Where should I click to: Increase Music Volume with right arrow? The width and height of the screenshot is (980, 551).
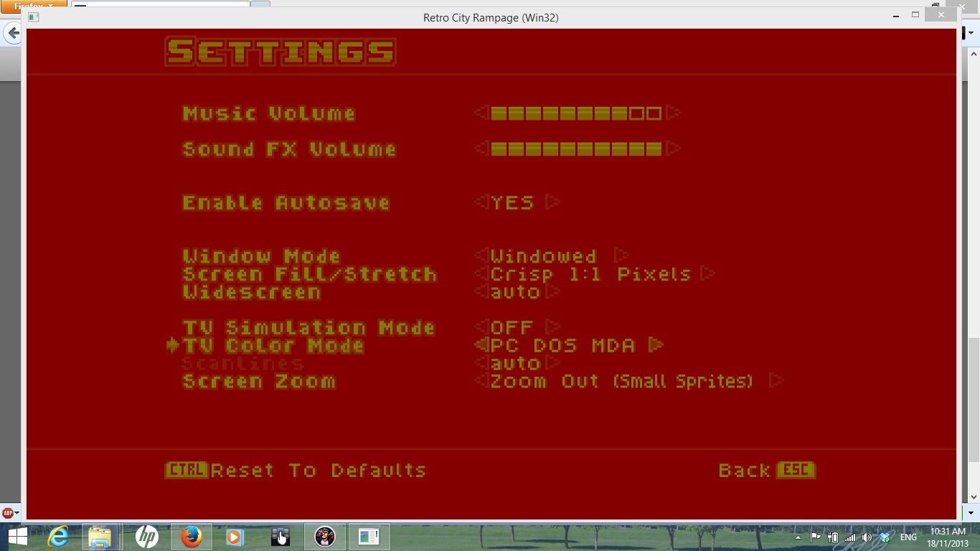673,113
